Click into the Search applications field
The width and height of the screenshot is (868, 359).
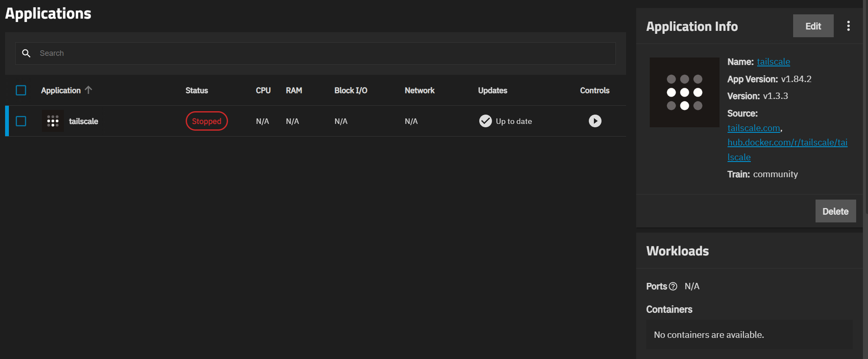tap(315, 53)
